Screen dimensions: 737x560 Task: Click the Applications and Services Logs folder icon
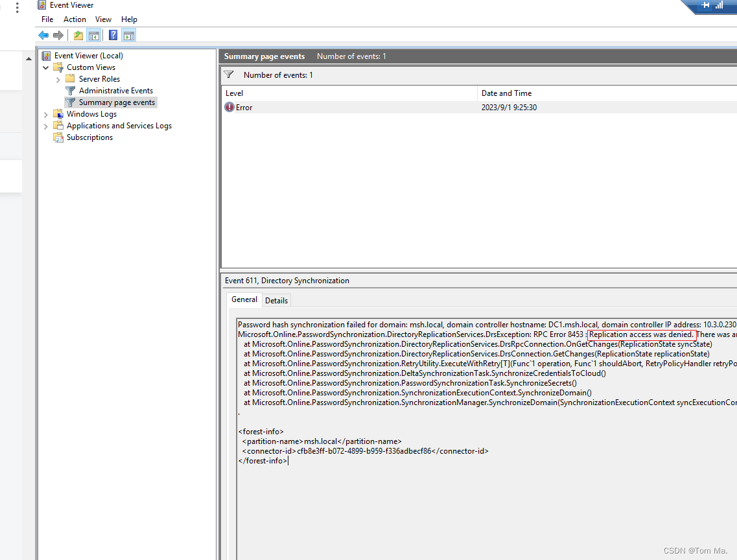point(58,126)
